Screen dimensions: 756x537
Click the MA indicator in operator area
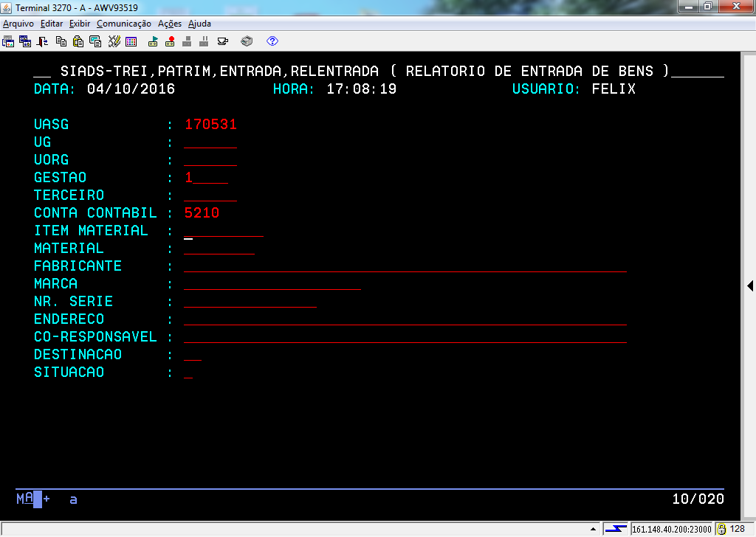[25, 499]
